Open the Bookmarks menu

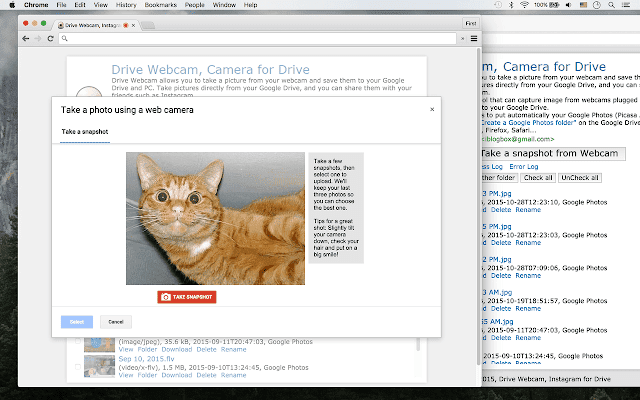pyautogui.click(x=161, y=5)
